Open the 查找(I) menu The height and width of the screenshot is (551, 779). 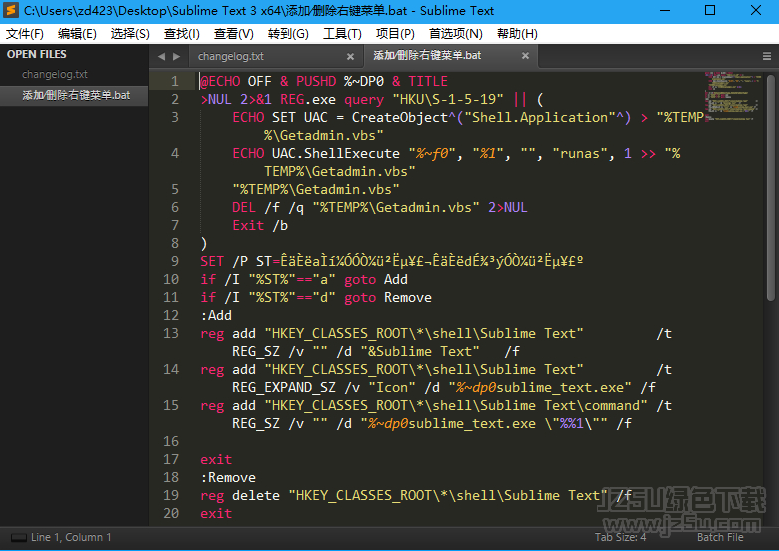182,34
